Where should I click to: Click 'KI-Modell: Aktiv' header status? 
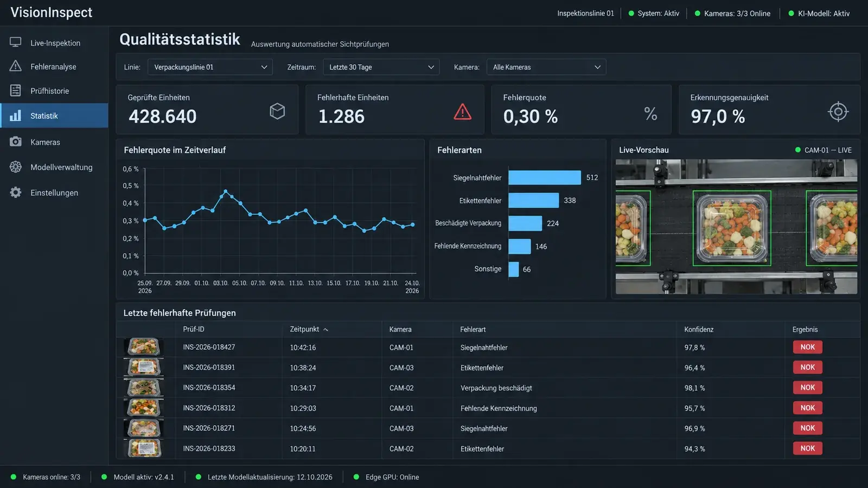(x=819, y=14)
